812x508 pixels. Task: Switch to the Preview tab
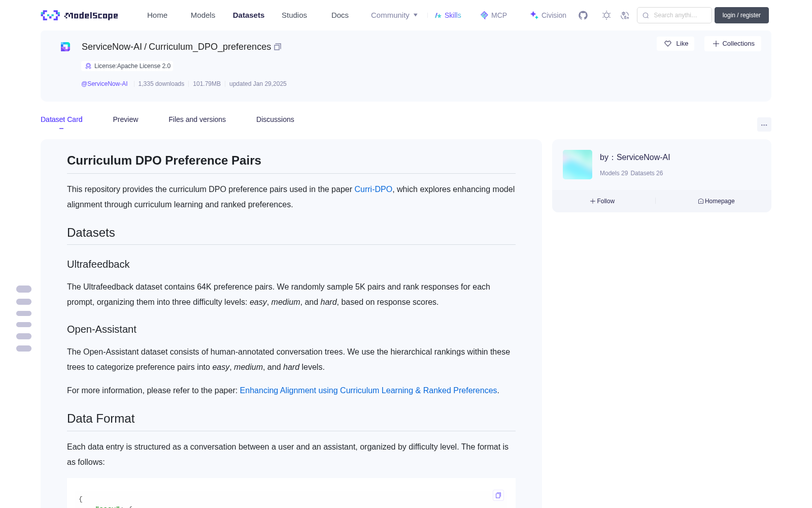tap(125, 119)
